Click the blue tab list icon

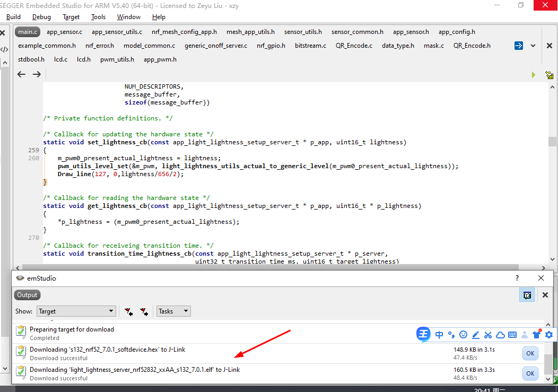pos(519,46)
